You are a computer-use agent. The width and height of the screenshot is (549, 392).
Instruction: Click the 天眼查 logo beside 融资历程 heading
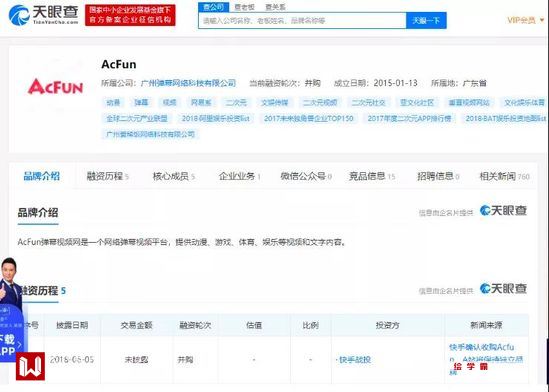tap(503, 288)
